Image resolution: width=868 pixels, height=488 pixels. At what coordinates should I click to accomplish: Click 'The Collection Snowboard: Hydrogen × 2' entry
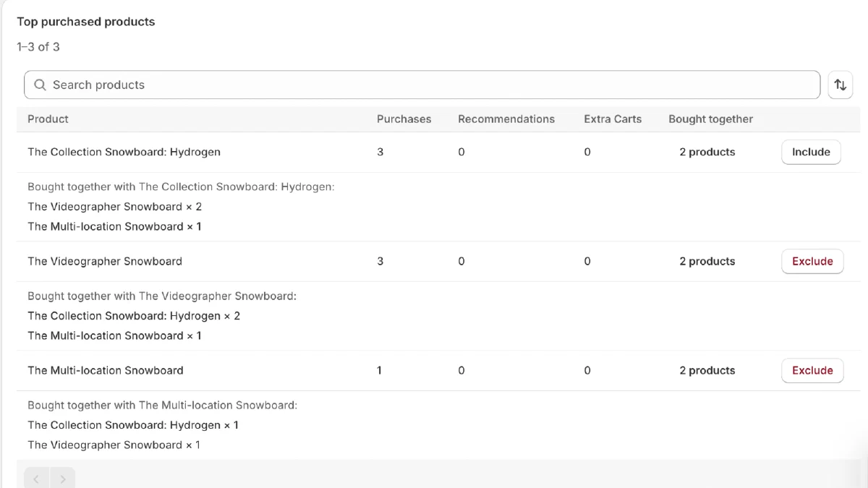[134, 315]
